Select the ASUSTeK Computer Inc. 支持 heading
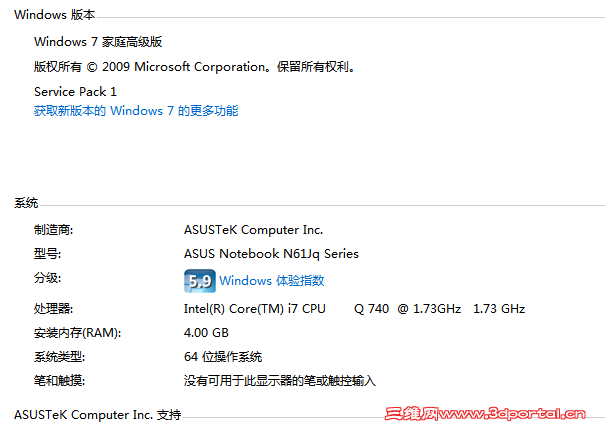The height and width of the screenshot is (427, 605). click(x=98, y=414)
